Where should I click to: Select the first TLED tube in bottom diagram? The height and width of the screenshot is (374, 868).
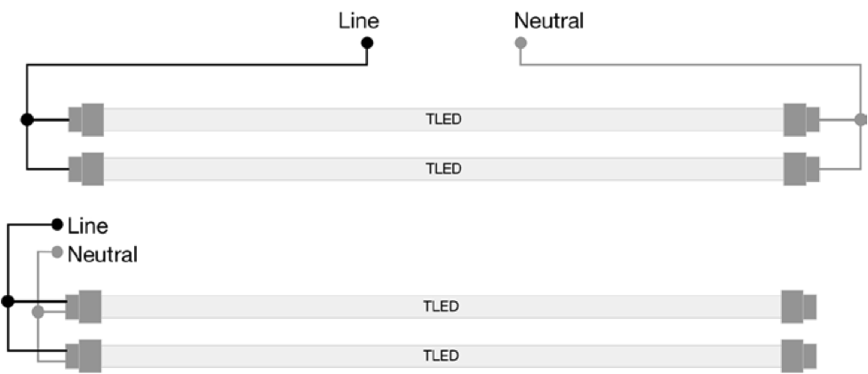(x=442, y=306)
